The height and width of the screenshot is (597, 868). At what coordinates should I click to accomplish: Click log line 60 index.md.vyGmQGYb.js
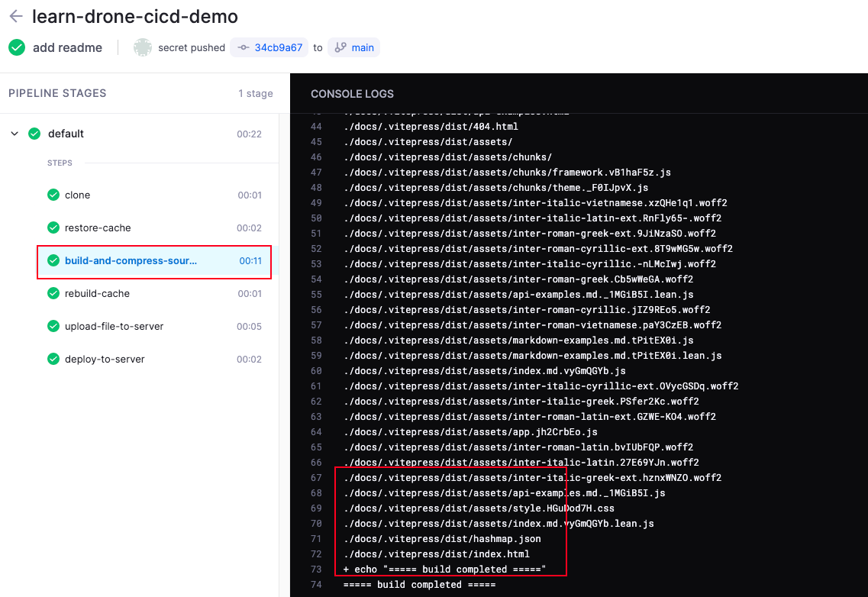pos(484,370)
